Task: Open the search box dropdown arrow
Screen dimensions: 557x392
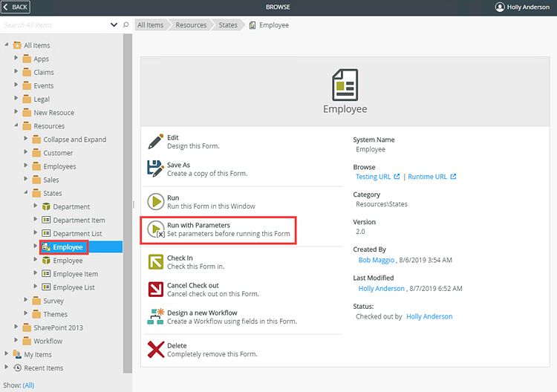Action: (114, 24)
